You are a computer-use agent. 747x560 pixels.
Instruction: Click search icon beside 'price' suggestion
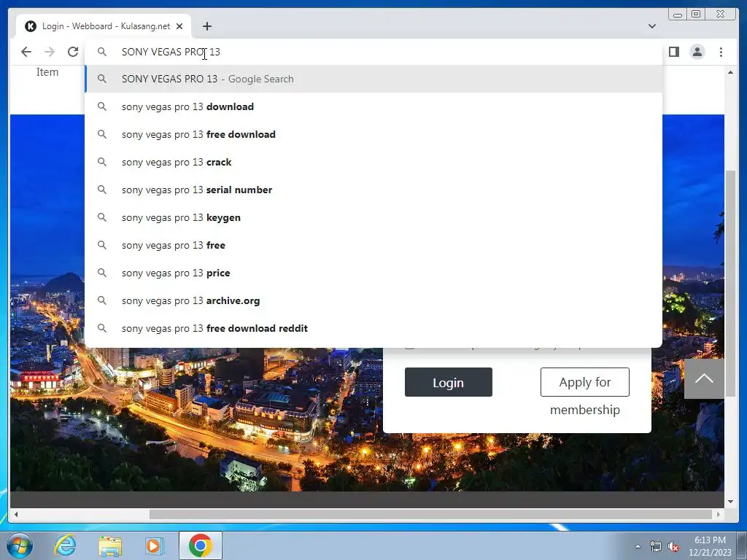coord(102,273)
